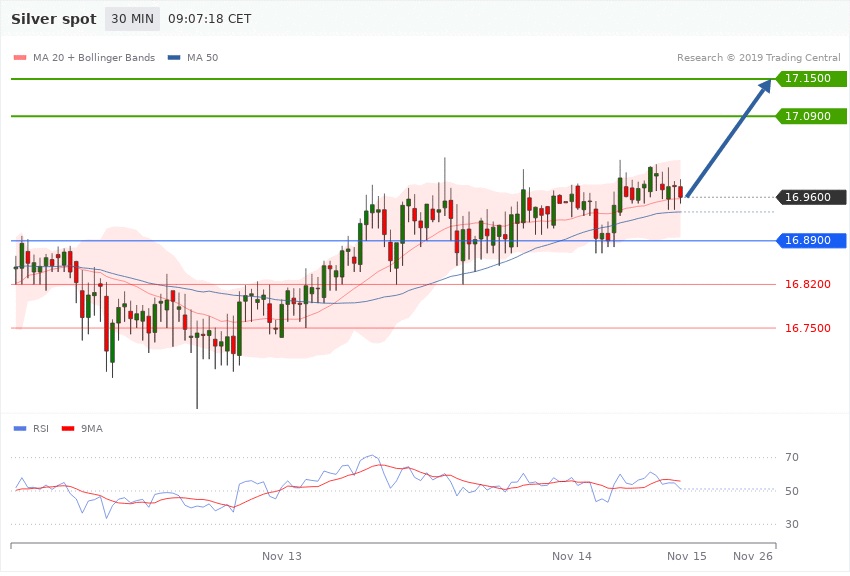
Task: Toggle the MA 20 + Bollinger Bands series label
Action: (x=94, y=57)
